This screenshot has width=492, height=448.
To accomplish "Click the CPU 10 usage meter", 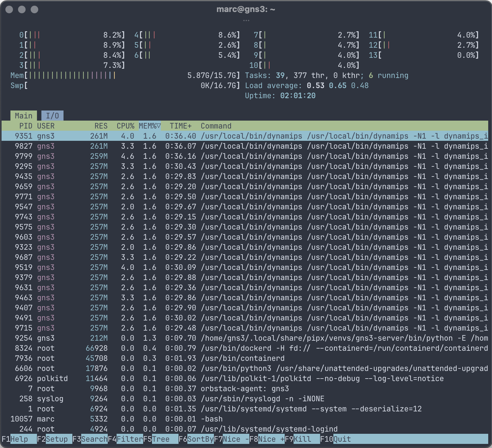I will (x=305, y=65).
